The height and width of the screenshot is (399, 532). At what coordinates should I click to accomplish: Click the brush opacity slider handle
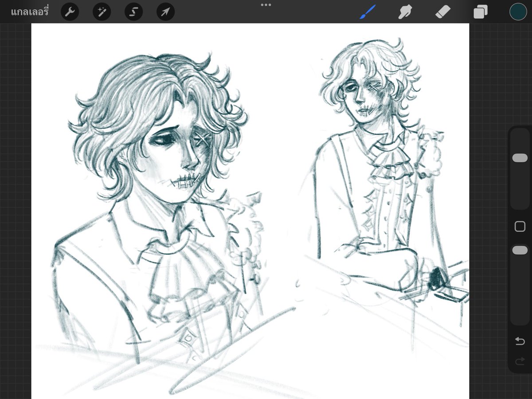click(x=520, y=250)
